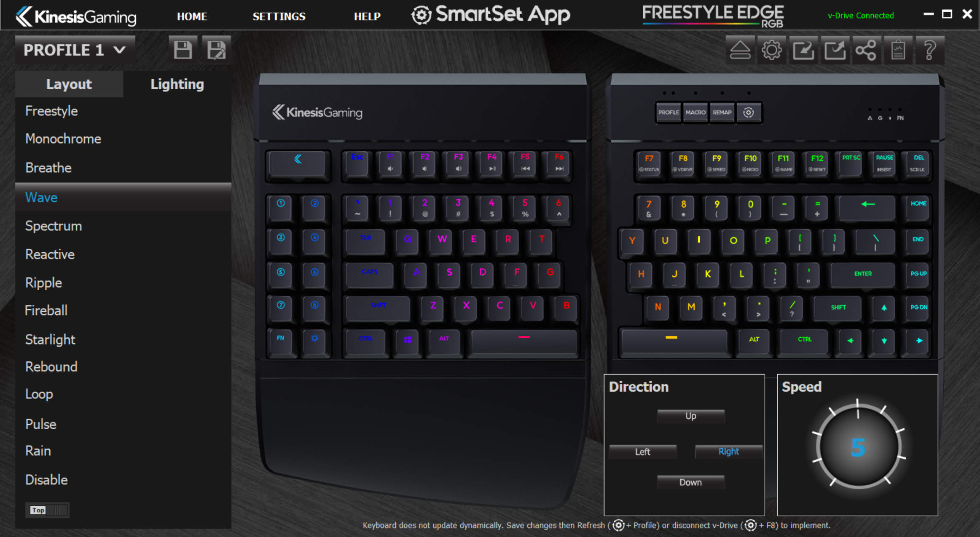The width and height of the screenshot is (980, 537).
Task: Choose the Spectrum lighting effect
Action: click(x=53, y=225)
